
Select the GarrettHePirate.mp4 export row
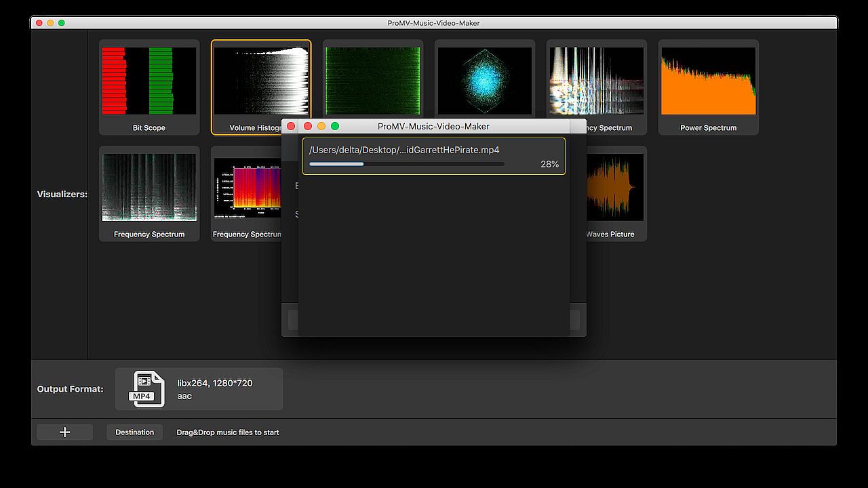[x=433, y=150]
